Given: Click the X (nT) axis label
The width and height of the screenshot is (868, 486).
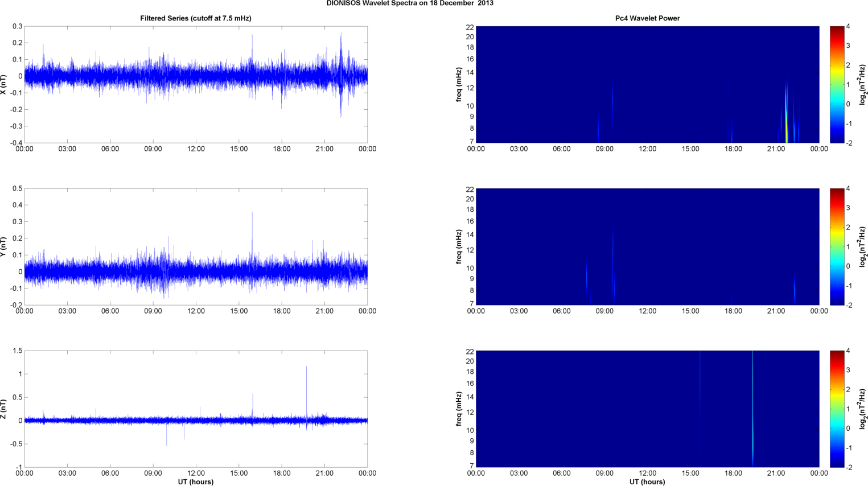Looking at the screenshot, I should (4, 84).
